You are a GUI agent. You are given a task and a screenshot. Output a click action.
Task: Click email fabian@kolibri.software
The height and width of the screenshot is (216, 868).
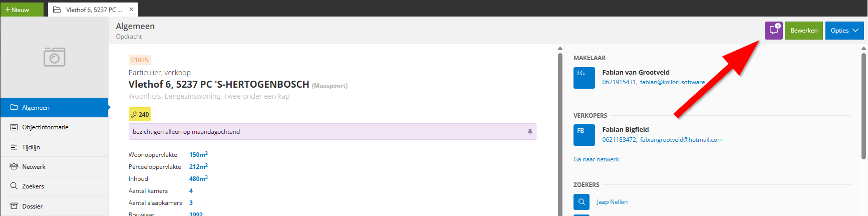pyautogui.click(x=672, y=82)
